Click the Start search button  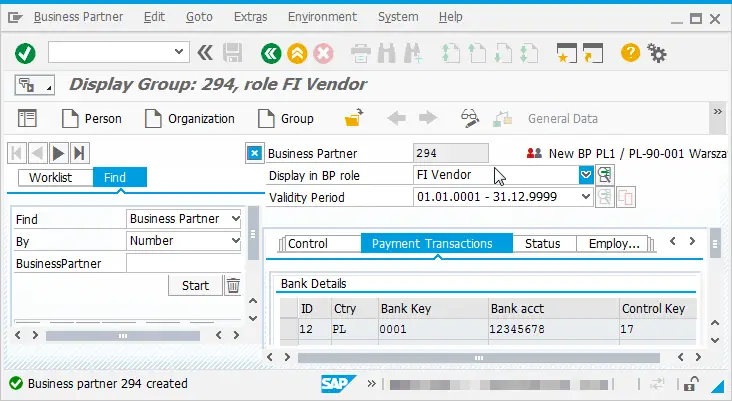point(195,285)
